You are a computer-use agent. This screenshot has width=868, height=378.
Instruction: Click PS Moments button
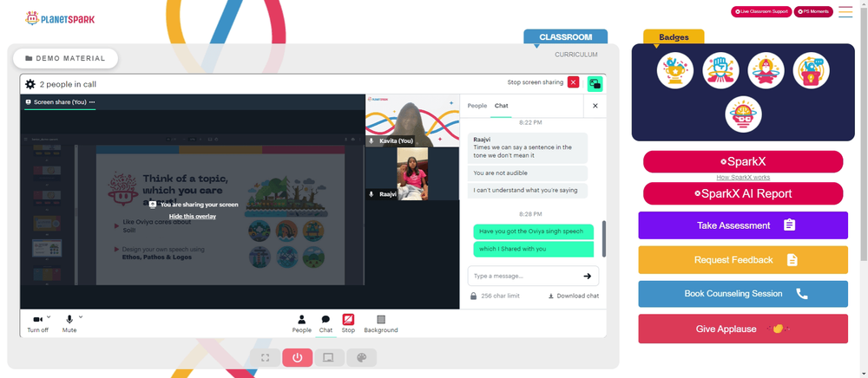[813, 11]
